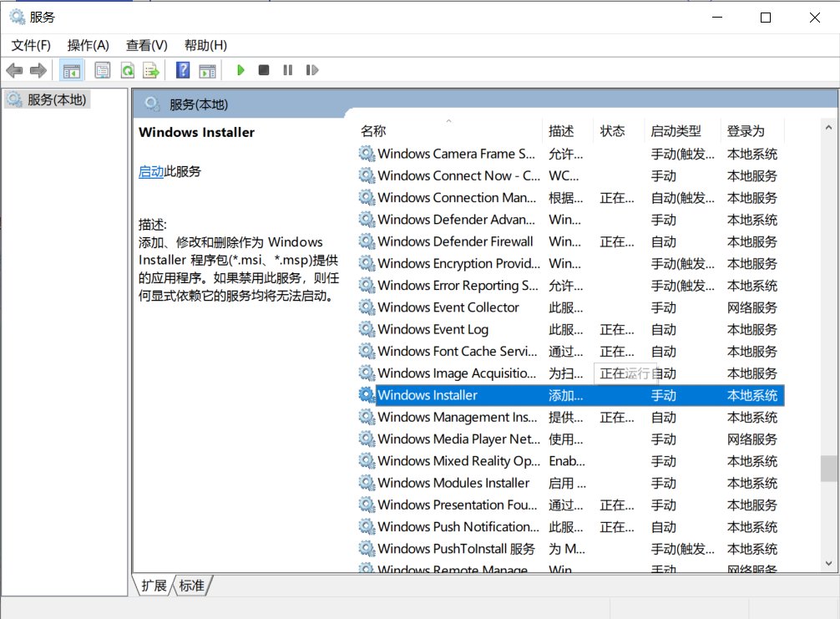The width and height of the screenshot is (840, 619).
Task: Click the stop service button
Action: point(263,69)
